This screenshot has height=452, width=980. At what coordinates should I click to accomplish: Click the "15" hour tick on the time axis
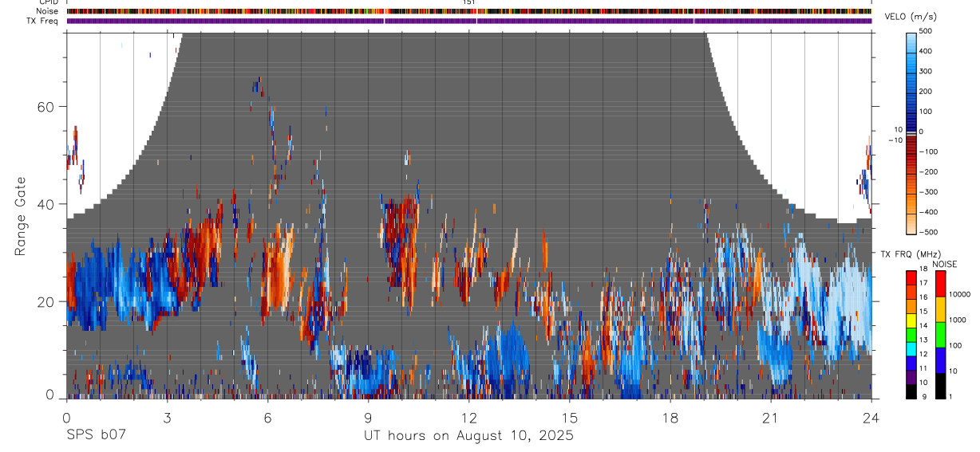pos(570,418)
